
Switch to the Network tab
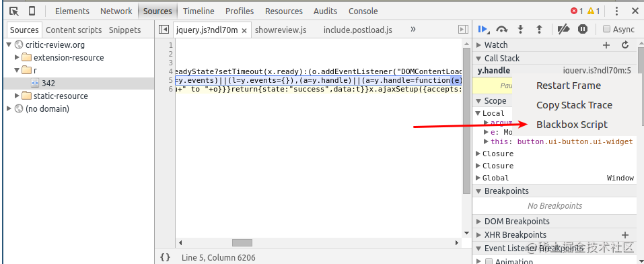pos(116,11)
